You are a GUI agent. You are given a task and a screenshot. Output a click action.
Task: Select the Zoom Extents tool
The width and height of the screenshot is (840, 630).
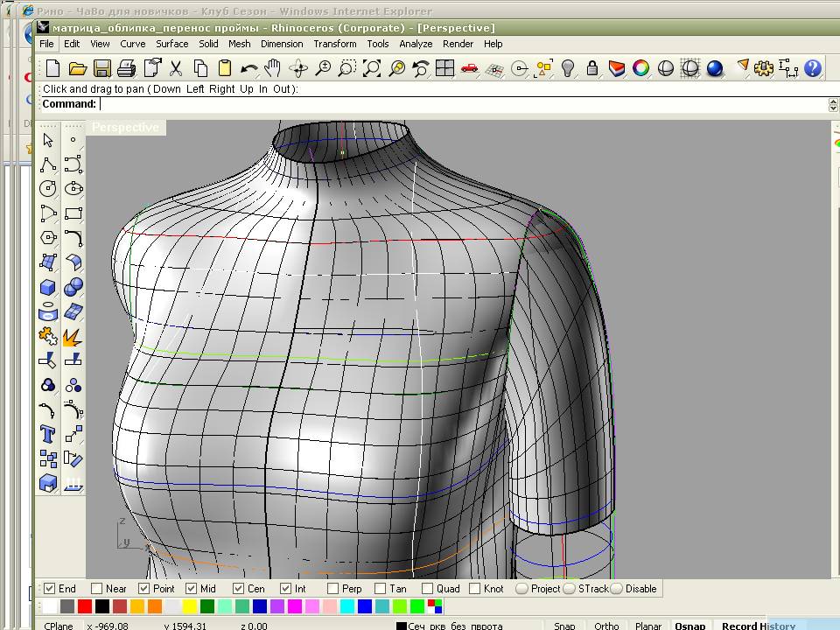(372, 68)
